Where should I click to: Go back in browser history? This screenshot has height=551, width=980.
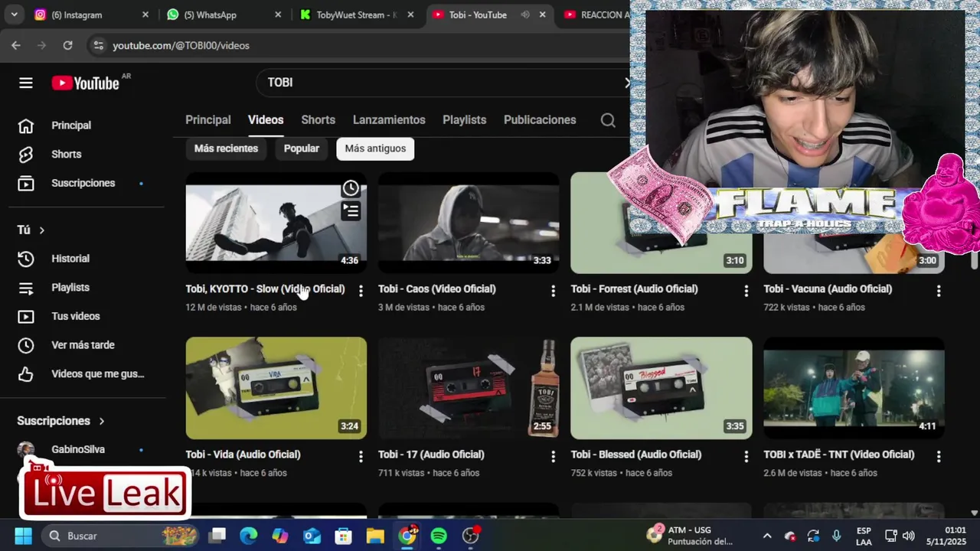click(16, 45)
